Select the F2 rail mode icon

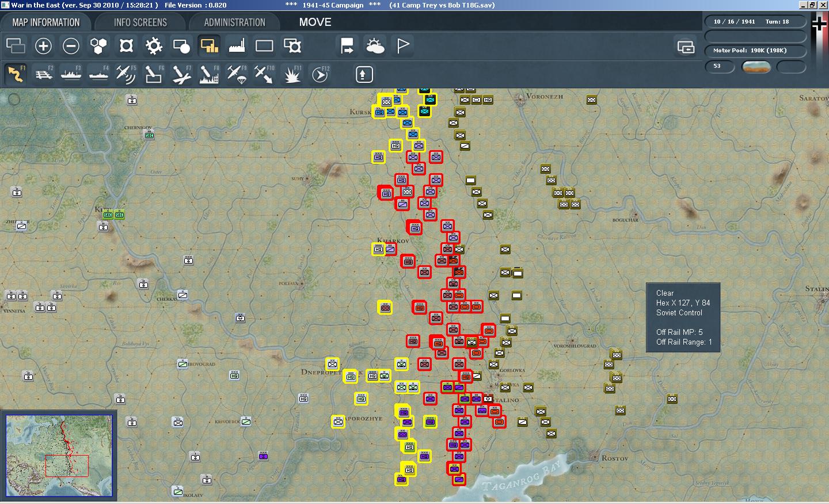[x=43, y=74]
